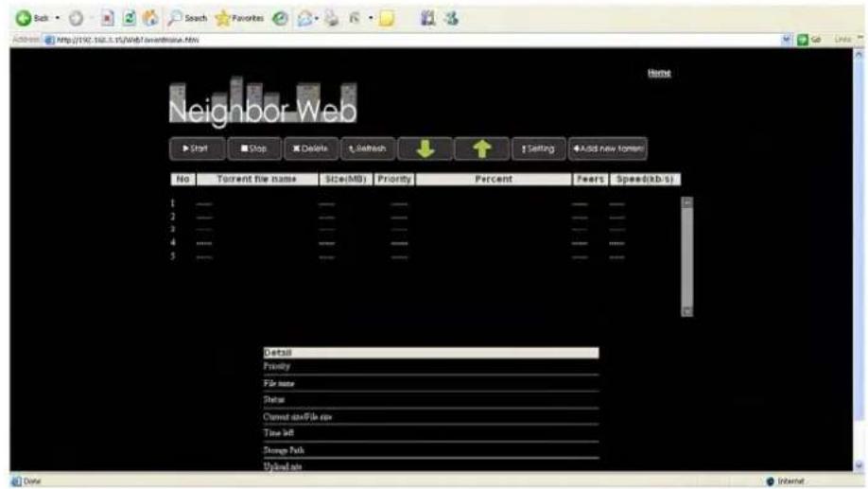Expand the Mail dropdown arrow
Image resolution: width=868 pixels, height=489 pixels.
(x=317, y=19)
